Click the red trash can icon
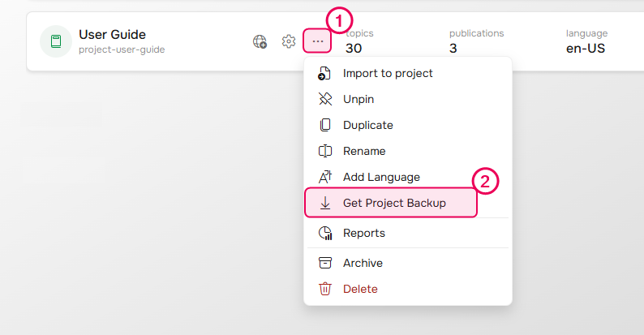This screenshot has width=644, height=335. pyautogui.click(x=325, y=289)
